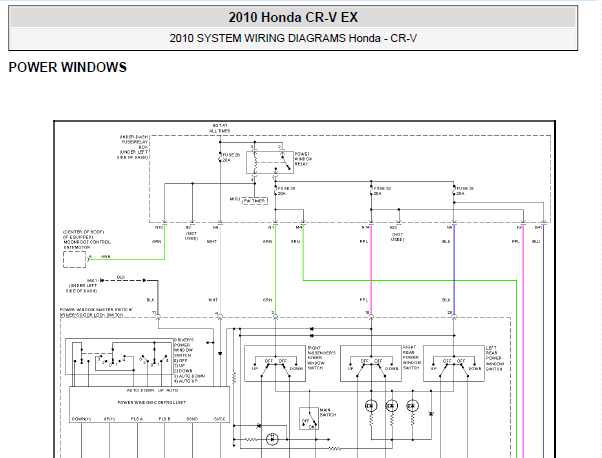The width and height of the screenshot is (602, 458).
Task: Click the "MAIN SWITCH" label
Action: 327,412
